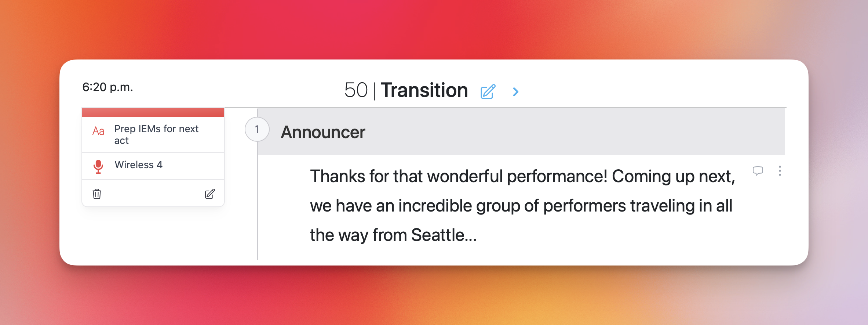The width and height of the screenshot is (868, 325).
Task: Click the red color bar atop cue card
Action: click(x=153, y=112)
